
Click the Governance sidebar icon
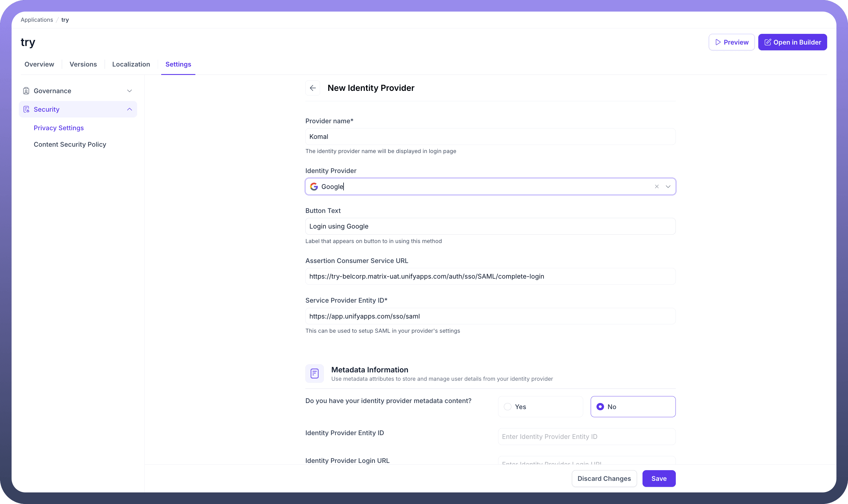[26, 91]
